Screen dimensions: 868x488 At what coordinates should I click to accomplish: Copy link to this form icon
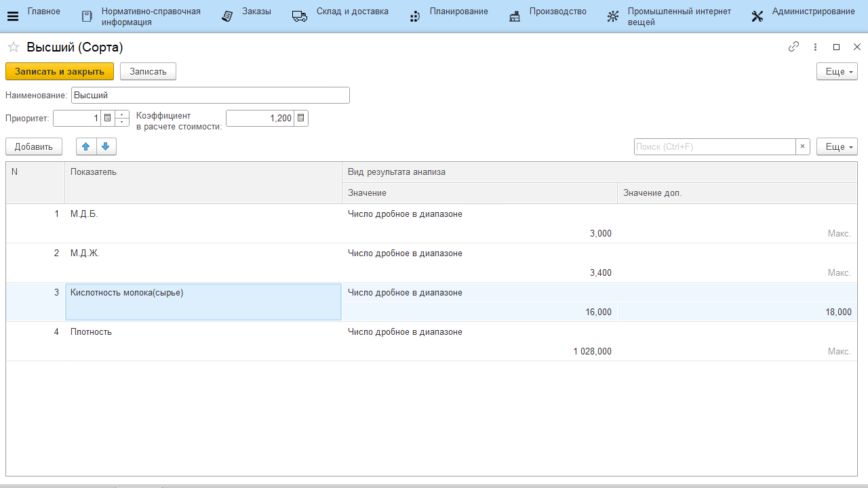point(793,47)
